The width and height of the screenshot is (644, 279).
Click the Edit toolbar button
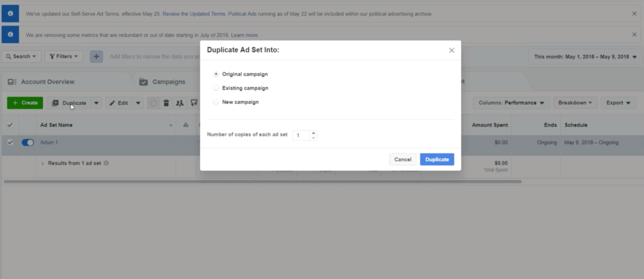pos(119,103)
